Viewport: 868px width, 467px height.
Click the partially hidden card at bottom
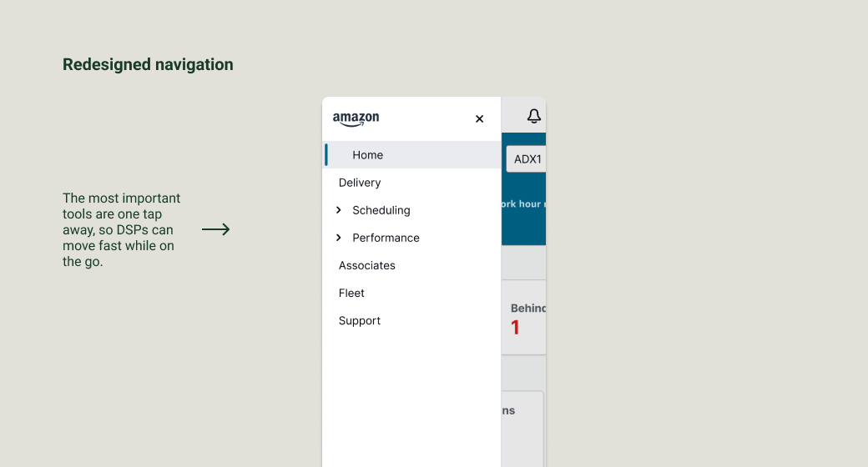(x=522, y=425)
